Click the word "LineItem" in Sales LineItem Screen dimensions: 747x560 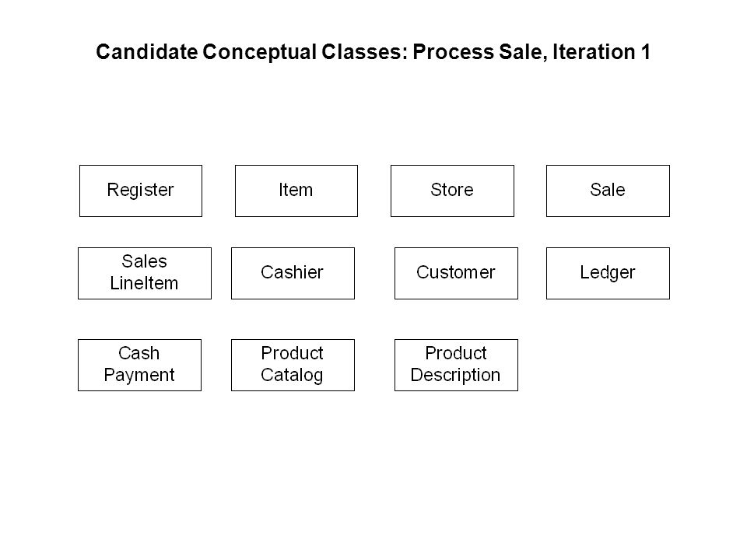pyautogui.click(x=144, y=283)
